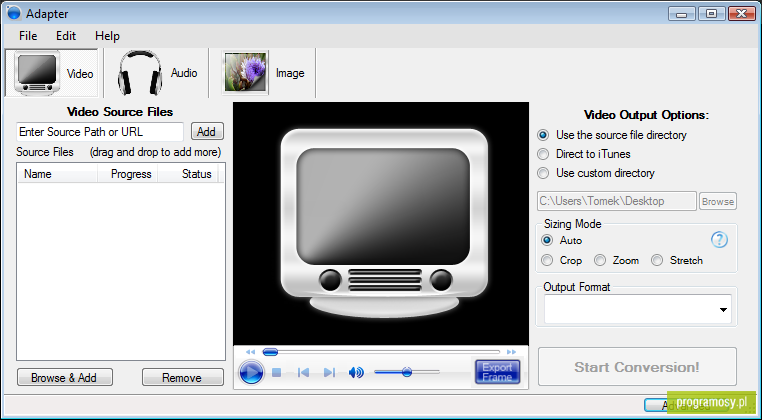Open the Edit menu
The height and width of the screenshot is (420, 762).
click(x=66, y=36)
